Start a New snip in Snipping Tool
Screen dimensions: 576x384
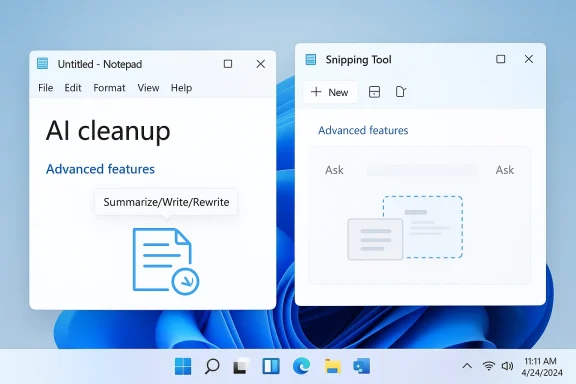330,92
